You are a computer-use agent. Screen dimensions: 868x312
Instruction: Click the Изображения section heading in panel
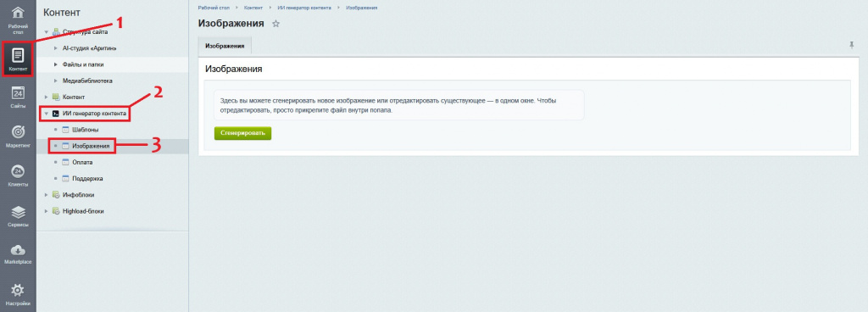(234, 70)
